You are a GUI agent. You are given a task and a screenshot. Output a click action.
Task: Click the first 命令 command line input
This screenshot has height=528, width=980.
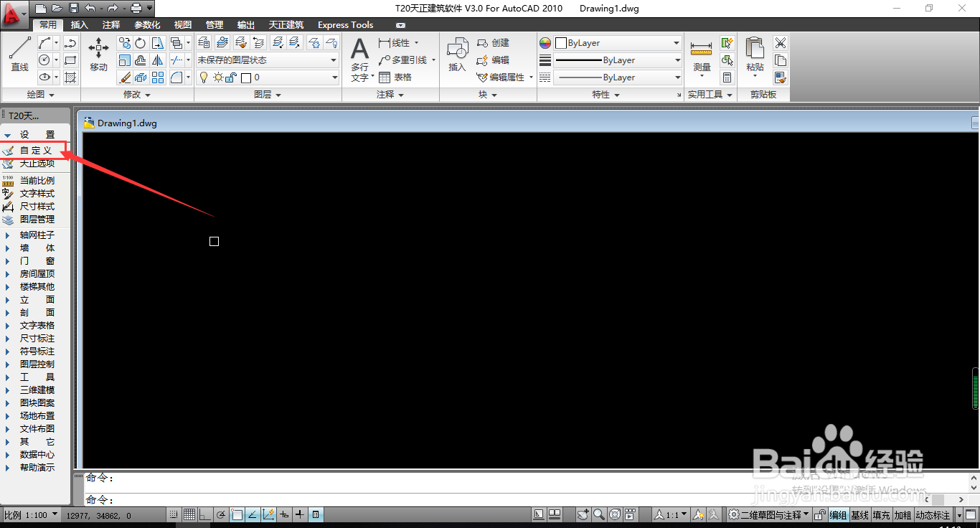[x=526, y=478]
